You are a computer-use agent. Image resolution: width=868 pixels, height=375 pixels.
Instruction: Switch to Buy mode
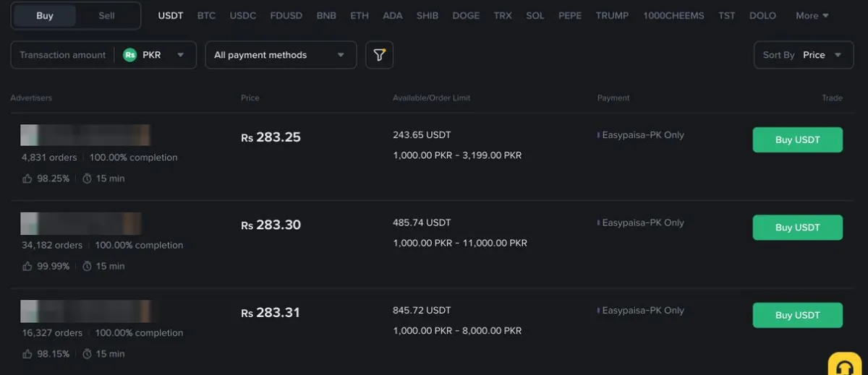click(x=45, y=15)
